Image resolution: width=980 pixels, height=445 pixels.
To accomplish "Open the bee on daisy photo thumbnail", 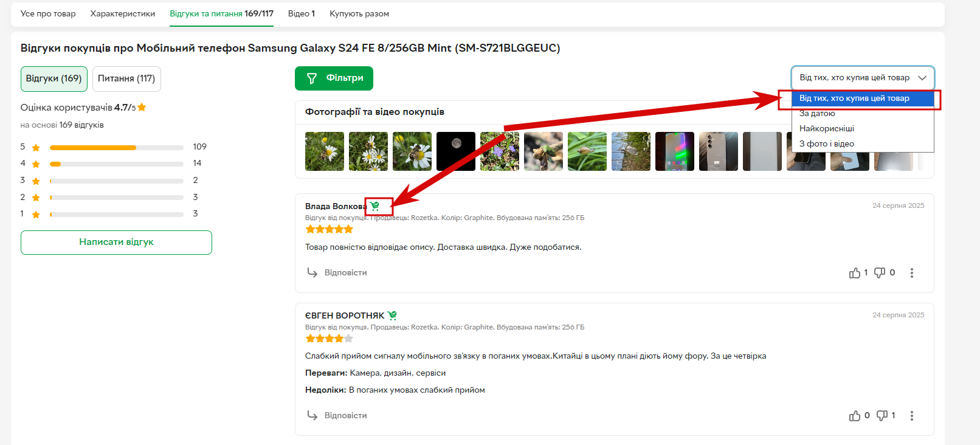I will (x=412, y=151).
